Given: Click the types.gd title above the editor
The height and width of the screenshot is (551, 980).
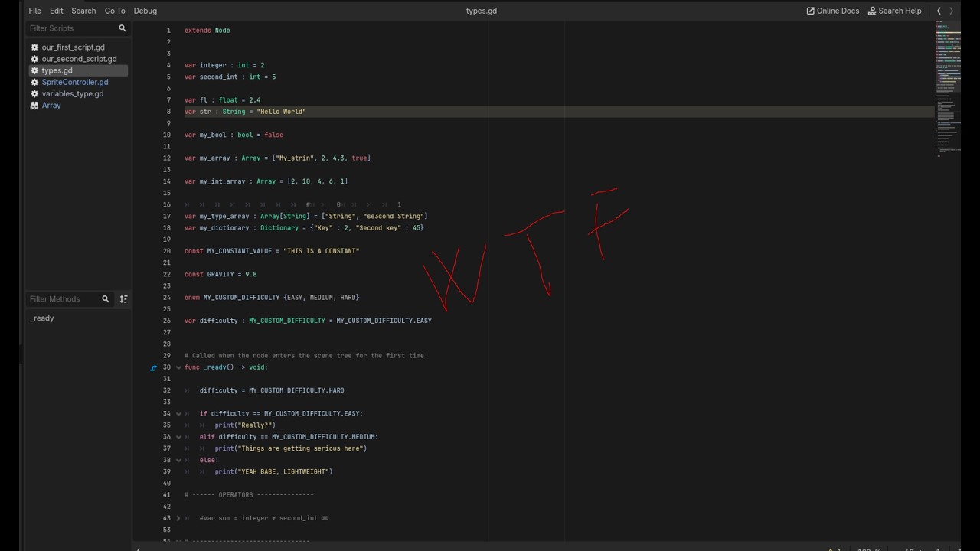Looking at the screenshot, I should [x=482, y=11].
